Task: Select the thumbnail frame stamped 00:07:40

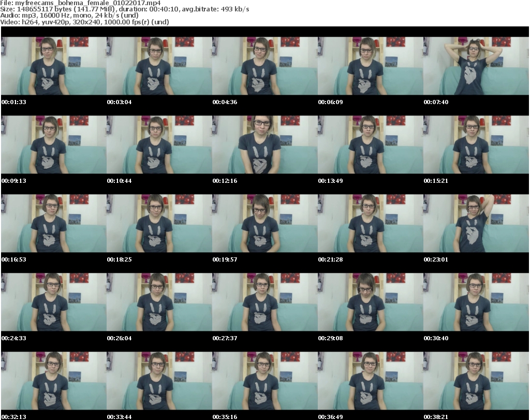Action: [476, 66]
